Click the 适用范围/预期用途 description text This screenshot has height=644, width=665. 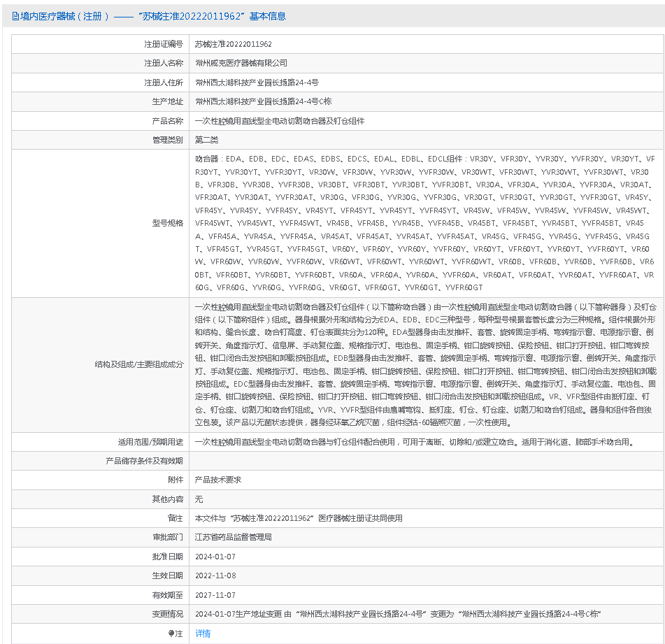[x=413, y=442]
